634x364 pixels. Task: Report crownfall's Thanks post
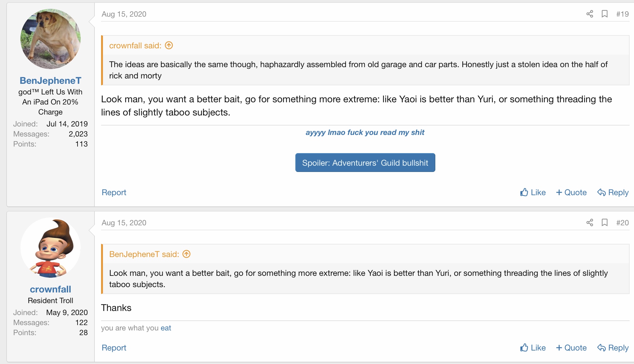point(114,348)
